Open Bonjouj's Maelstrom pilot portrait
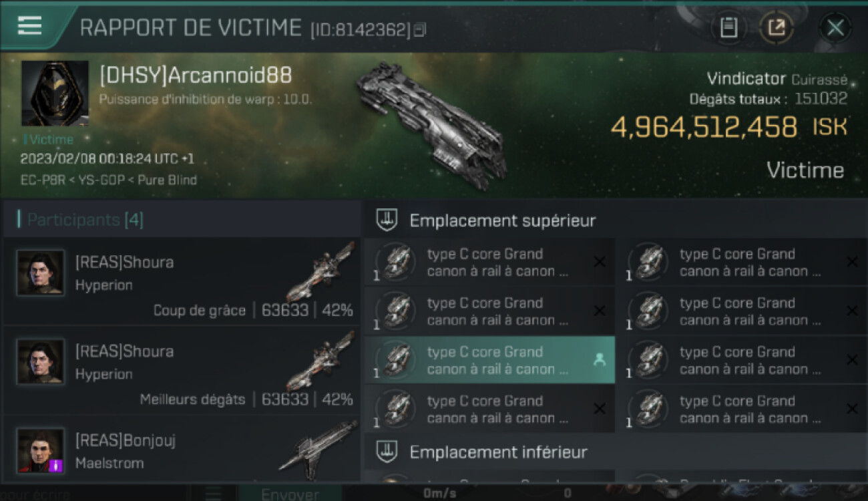The width and height of the screenshot is (868, 501). pos(41,451)
